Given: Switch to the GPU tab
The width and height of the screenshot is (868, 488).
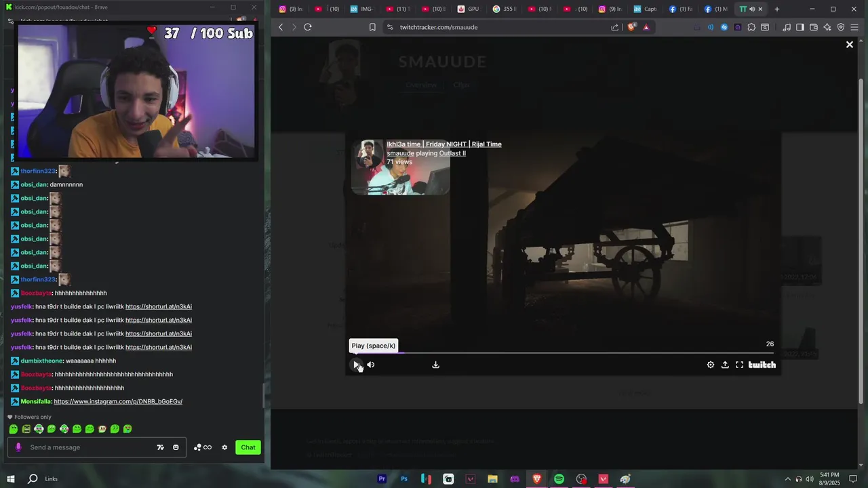Looking at the screenshot, I should pos(469,9).
